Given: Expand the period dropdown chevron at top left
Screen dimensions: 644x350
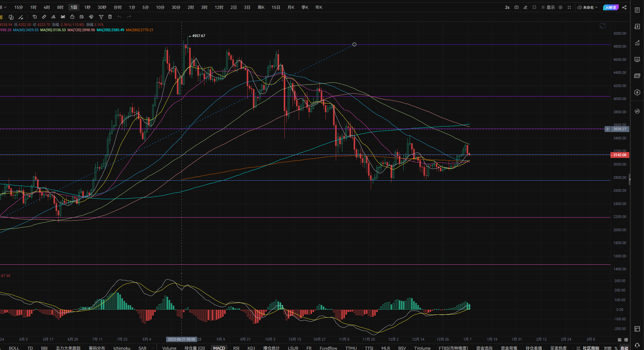Looking at the screenshot, I should click(5, 7).
